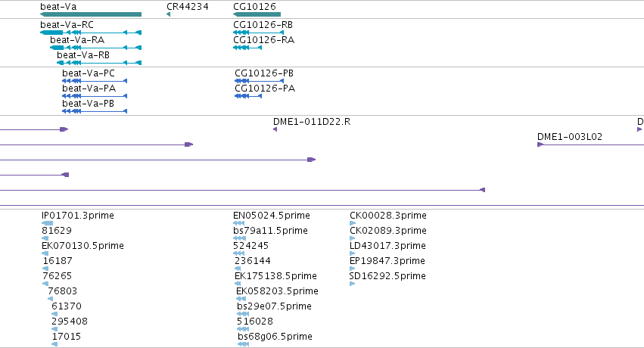
Task: Select the CG10126 gene bar
Action: pyautogui.click(x=257, y=14)
